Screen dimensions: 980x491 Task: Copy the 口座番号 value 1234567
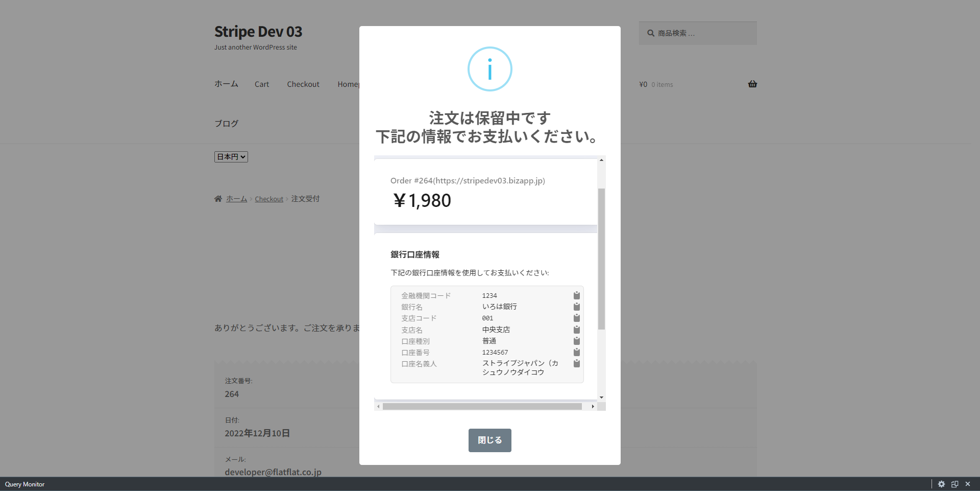(576, 352)
